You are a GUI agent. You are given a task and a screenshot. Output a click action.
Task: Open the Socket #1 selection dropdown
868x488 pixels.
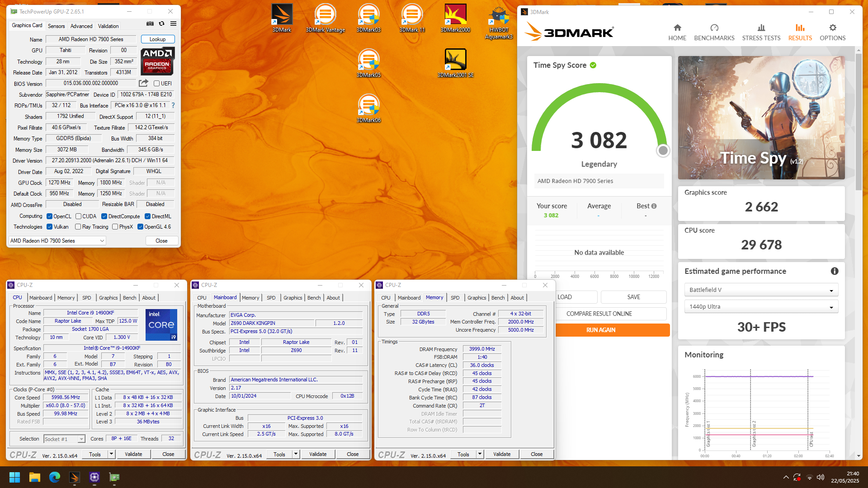pyautogui.click(x=64, y=439)
